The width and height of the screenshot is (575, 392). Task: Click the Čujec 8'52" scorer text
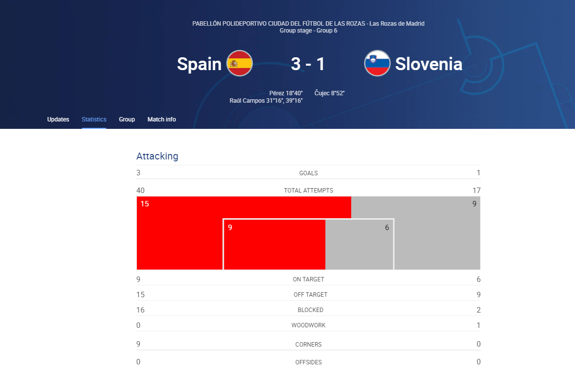click(x=329, y=93)
